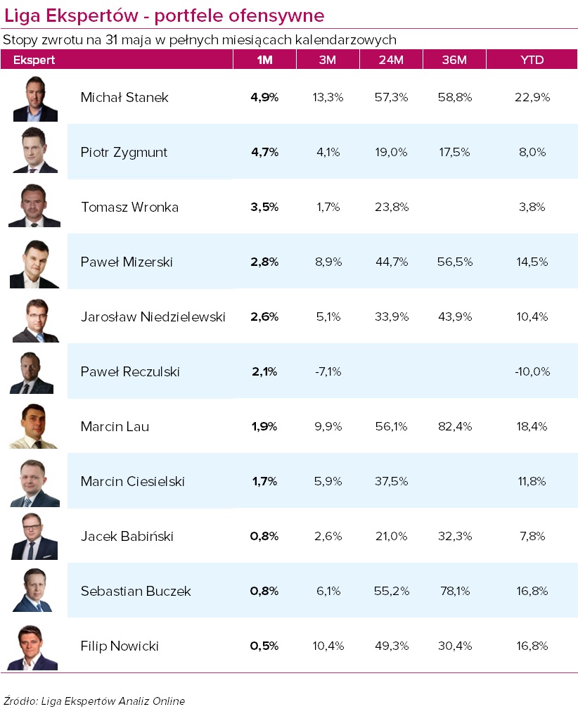The width and height of the screenshot is (578, 728).
Task: Click Paweł Mizerski's profile picture
Action: [35, 262]
